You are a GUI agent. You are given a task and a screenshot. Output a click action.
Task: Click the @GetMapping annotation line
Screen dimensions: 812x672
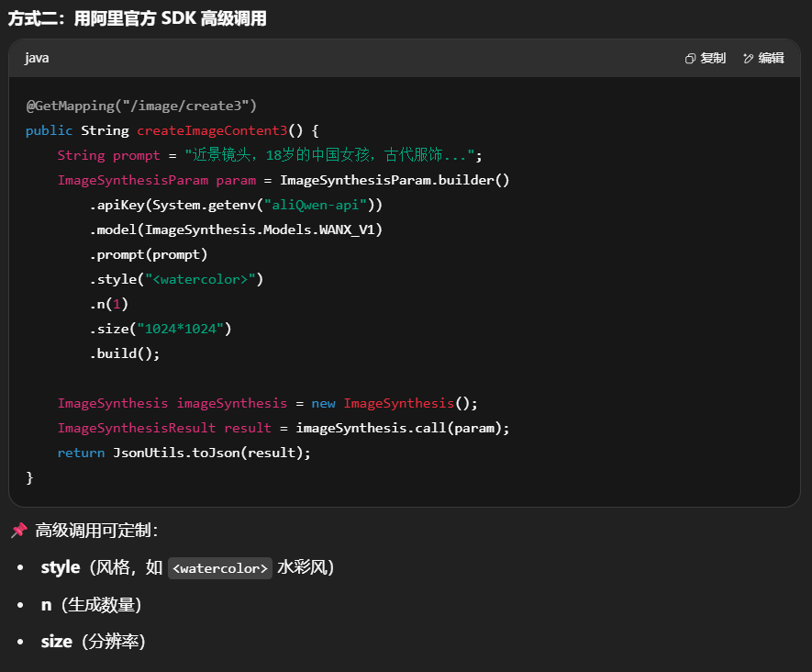tap(141, 106)
